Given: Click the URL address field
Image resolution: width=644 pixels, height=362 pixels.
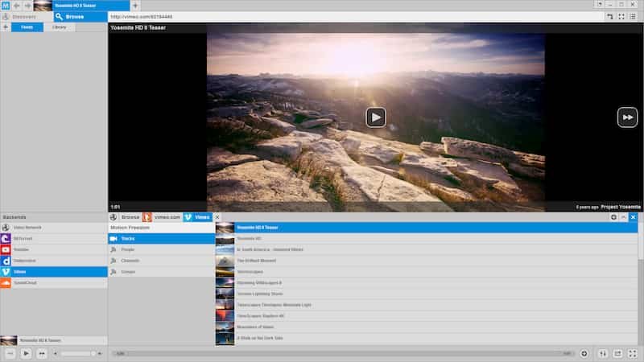Looking at the screenshot, I should click(354, 17).
